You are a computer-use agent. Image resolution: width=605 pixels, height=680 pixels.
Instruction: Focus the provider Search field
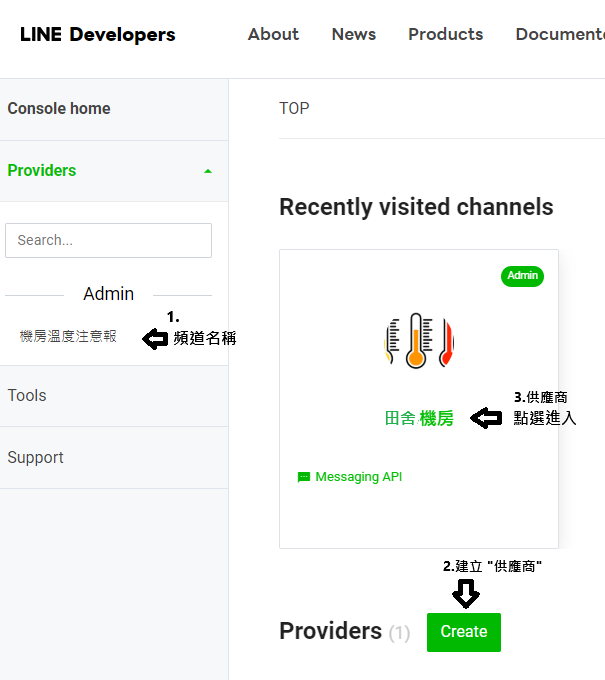pyautogui.click(x=108, y=240)
